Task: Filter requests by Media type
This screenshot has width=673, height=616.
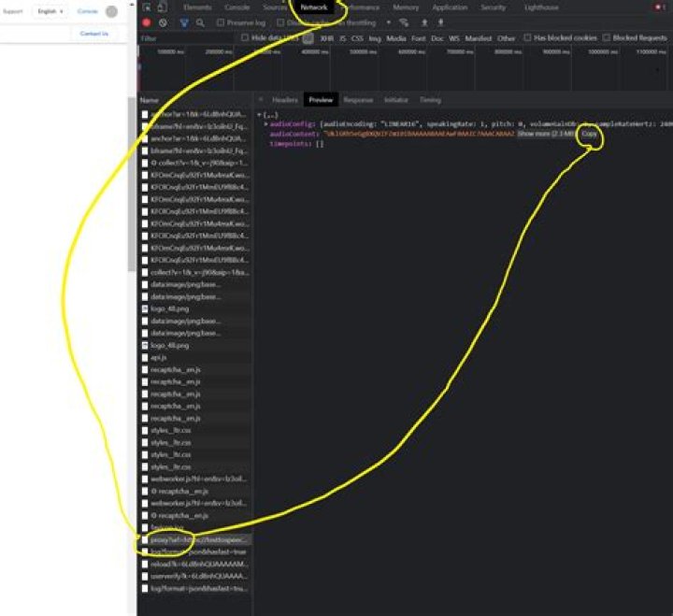Action: pyautogui.click(x=396, y=38)
